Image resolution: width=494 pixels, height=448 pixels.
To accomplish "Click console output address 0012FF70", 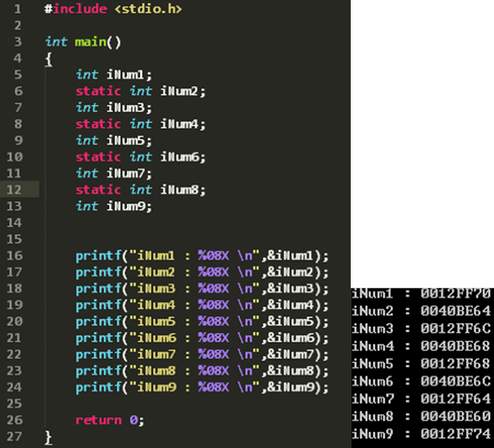I will coord(456,293).
